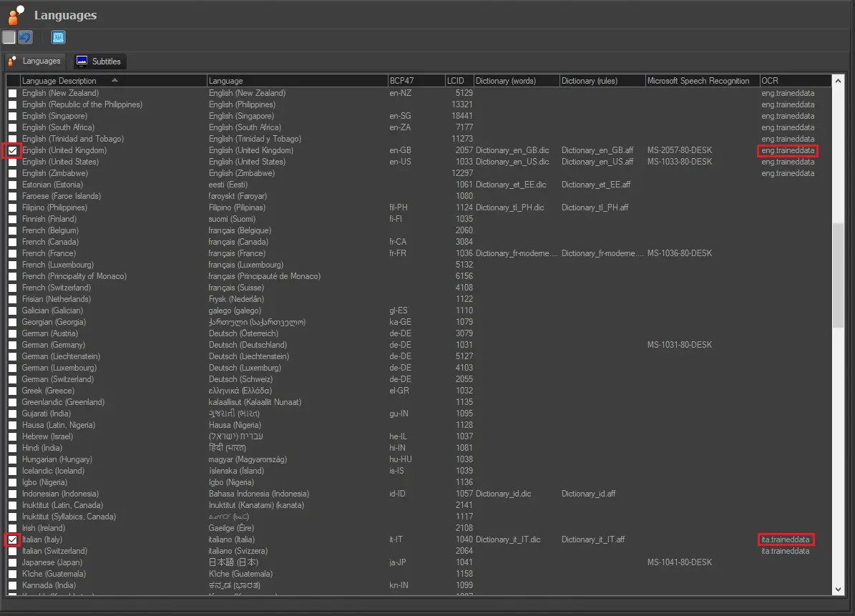Check the Japanese (Japan) checkbox
The image size is (855, 616).
[x=13, y=562]
